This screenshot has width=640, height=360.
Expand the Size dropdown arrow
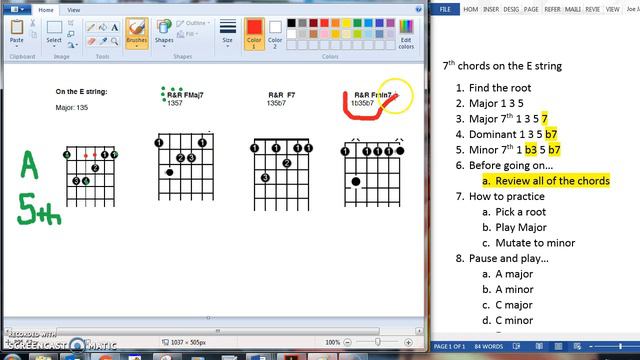tap(228, 46)
